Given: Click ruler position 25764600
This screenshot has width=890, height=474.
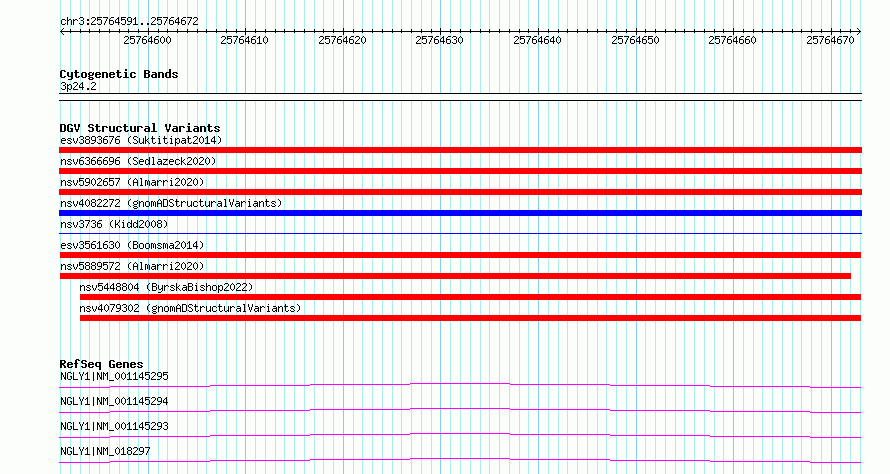Looking at the screenshot, I should tap(147, 40).
